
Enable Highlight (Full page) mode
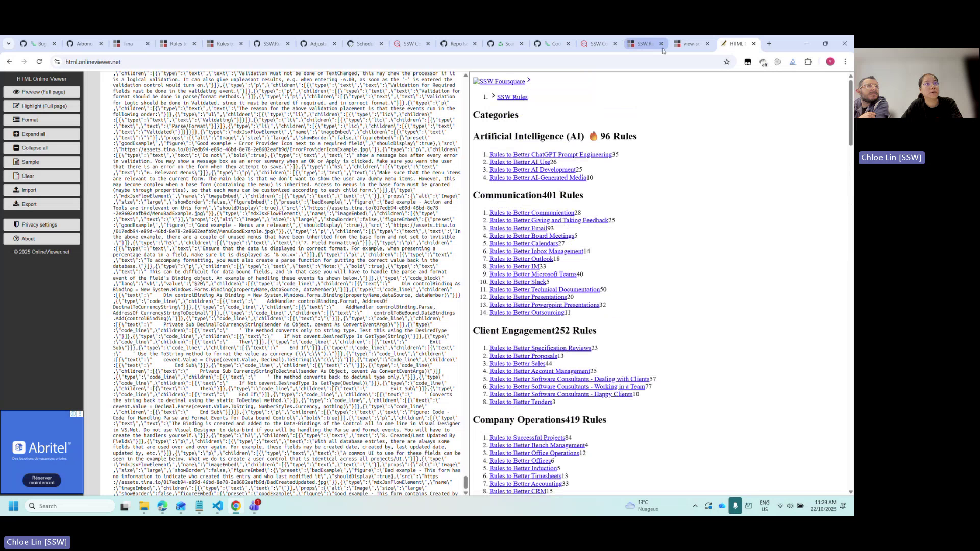[x=17, y=106]
